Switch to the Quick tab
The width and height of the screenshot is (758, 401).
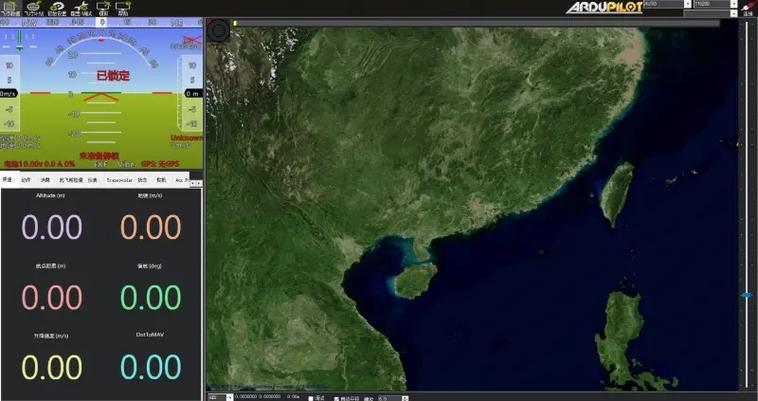[x=8, y=180]
